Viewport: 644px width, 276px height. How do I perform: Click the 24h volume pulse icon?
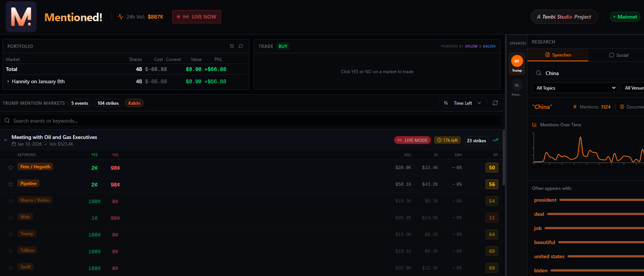point(121,17)
